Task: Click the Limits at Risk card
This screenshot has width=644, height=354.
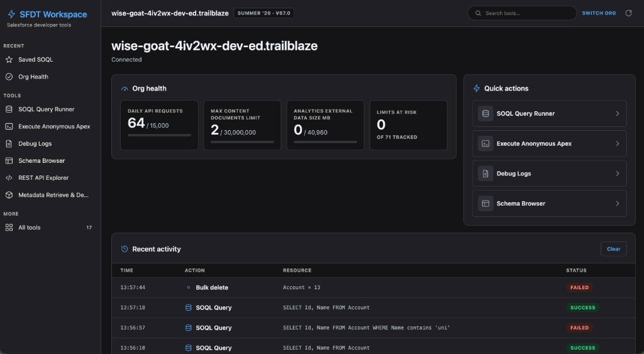Action: click(409, 125)
